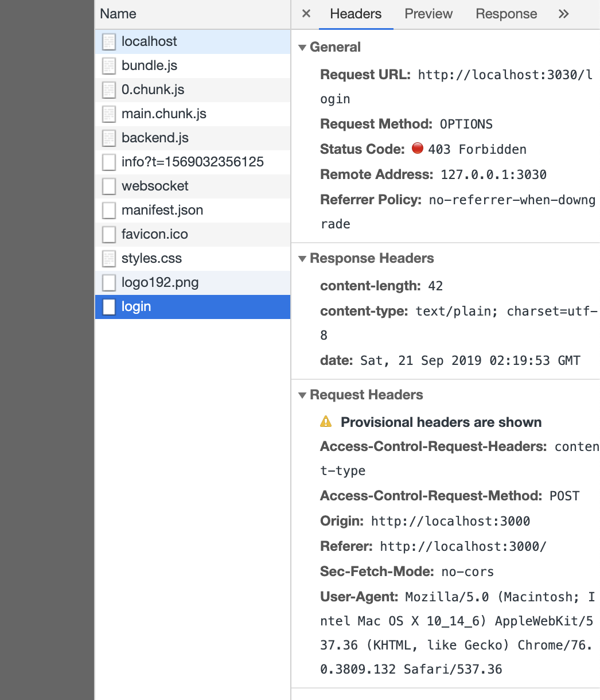The width and height of the screenshot is (600, 700).
Task: Click the file icon next to localhost
Action: tap(109, 41)
